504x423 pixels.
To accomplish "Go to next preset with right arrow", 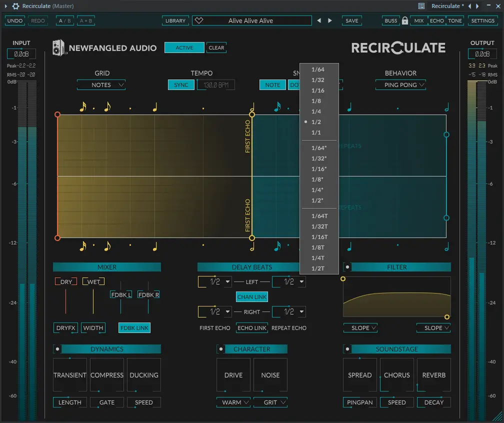I will pos(330,20).
